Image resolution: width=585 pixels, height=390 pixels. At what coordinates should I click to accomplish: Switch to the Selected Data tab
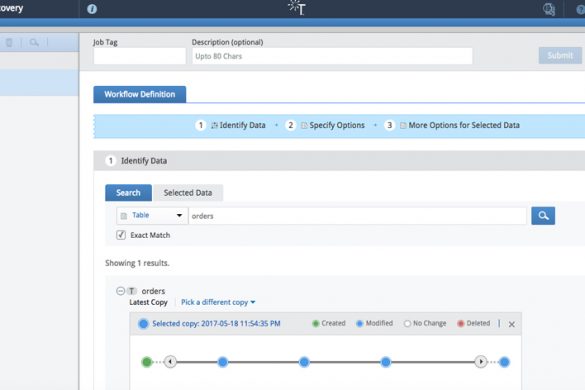click(x=188, y=193)
